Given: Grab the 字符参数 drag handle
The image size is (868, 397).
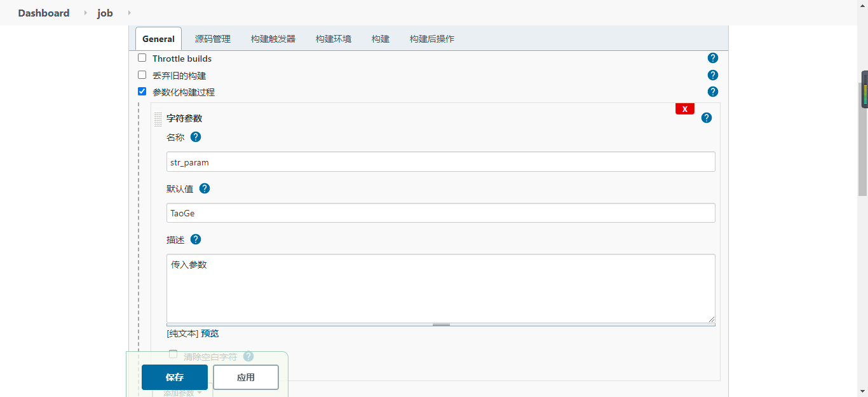Looking at the screenshot, I should pyautogui.click(x=158, y=119).
